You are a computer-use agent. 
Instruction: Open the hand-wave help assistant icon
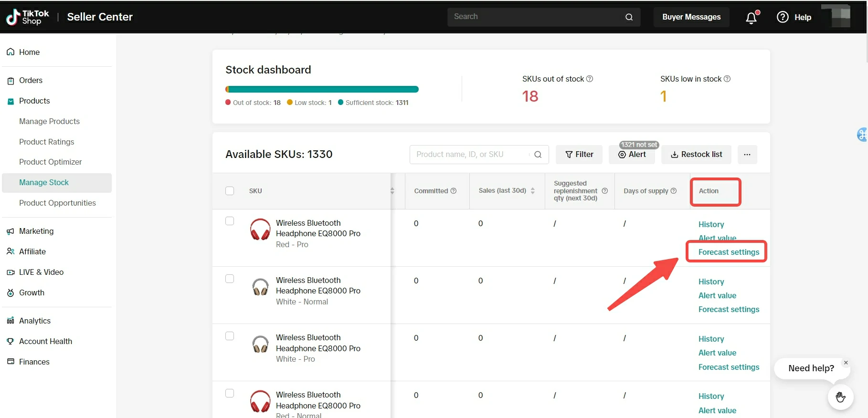tap(840, 397)
